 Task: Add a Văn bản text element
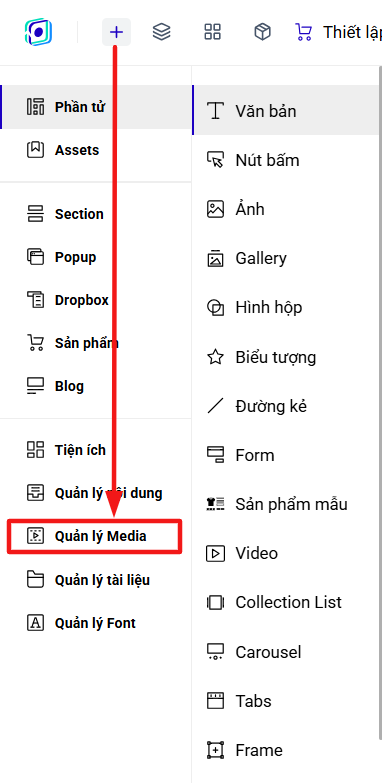(x=287, y=110)
